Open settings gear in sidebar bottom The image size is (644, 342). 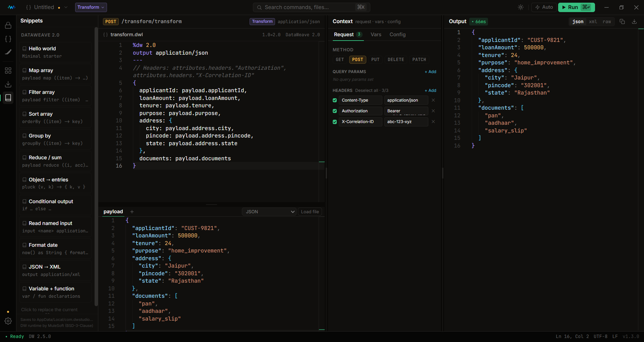pos(8,321)
